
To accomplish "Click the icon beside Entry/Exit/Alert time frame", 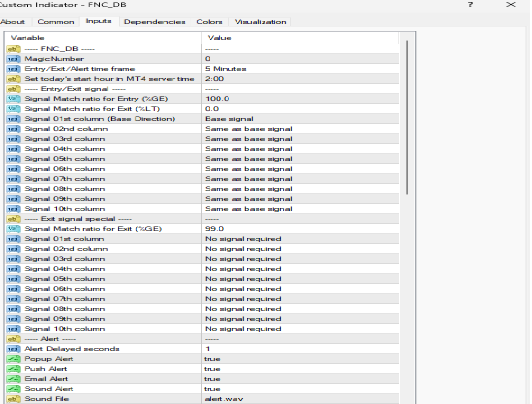I will (13, 69).
